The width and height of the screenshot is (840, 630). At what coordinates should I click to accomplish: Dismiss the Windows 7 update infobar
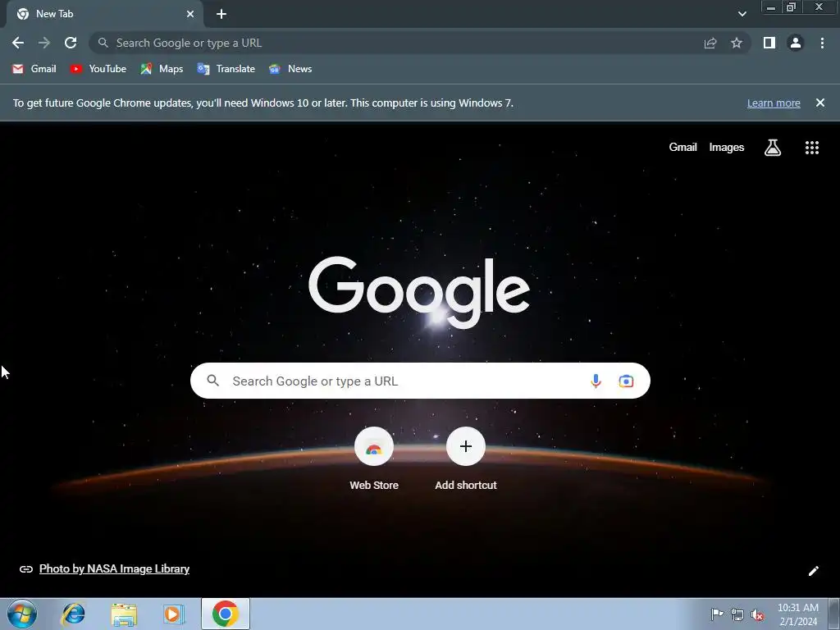click(x=820, y=103)
